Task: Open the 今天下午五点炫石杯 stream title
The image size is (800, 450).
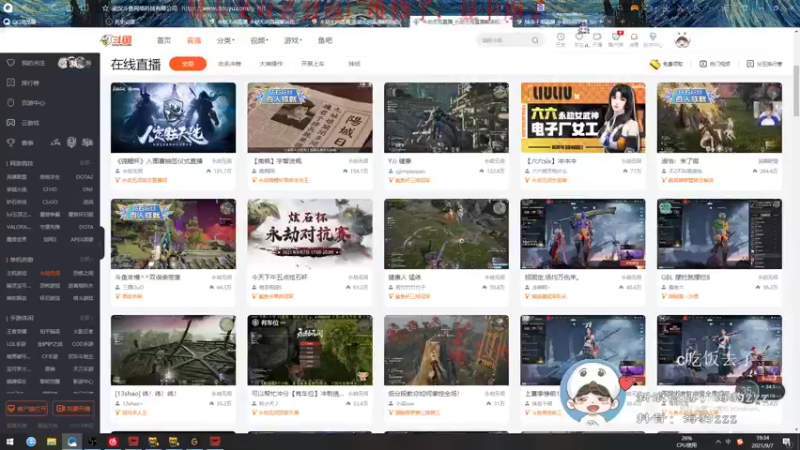Action: (281, 278)
